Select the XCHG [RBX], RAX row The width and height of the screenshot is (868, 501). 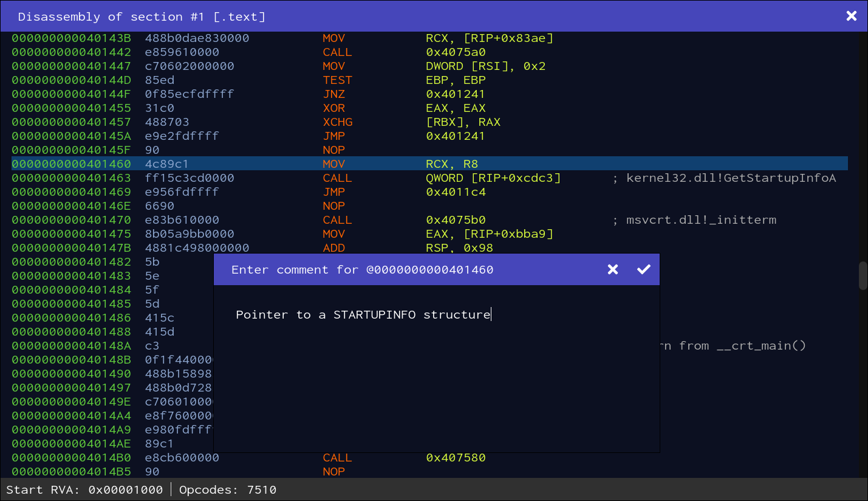429,122
